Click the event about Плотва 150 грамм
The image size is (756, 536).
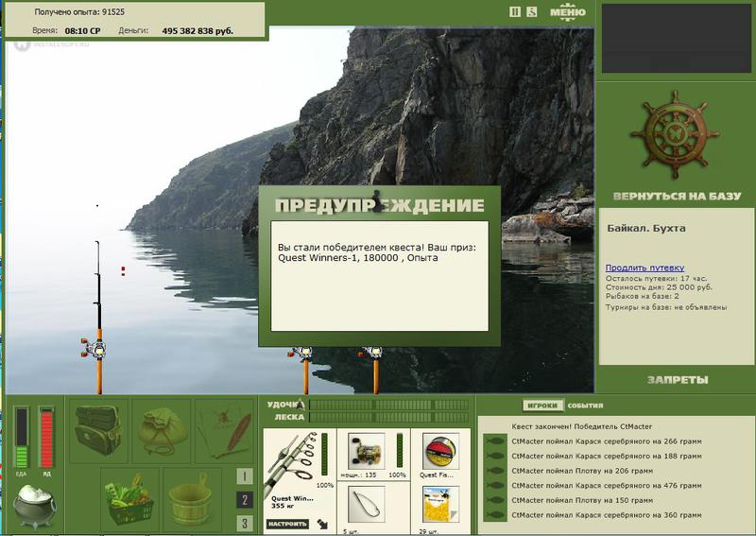(x=582, y=500)
